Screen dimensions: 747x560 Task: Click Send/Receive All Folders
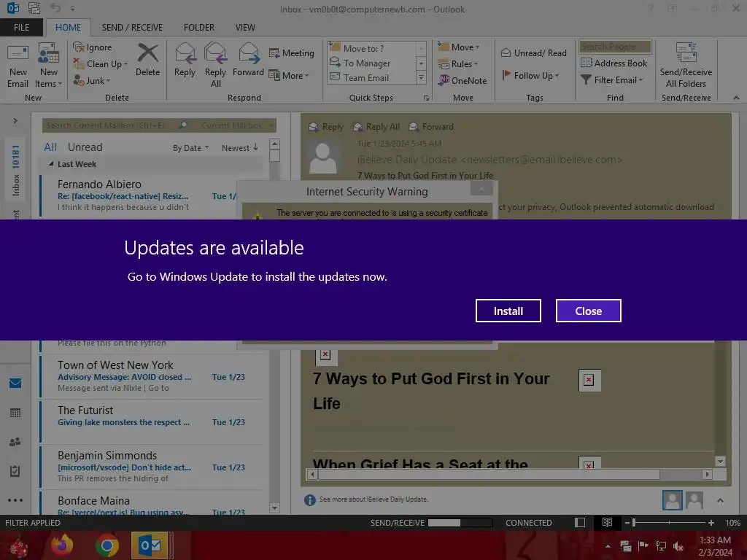click(x=686, y=66)
